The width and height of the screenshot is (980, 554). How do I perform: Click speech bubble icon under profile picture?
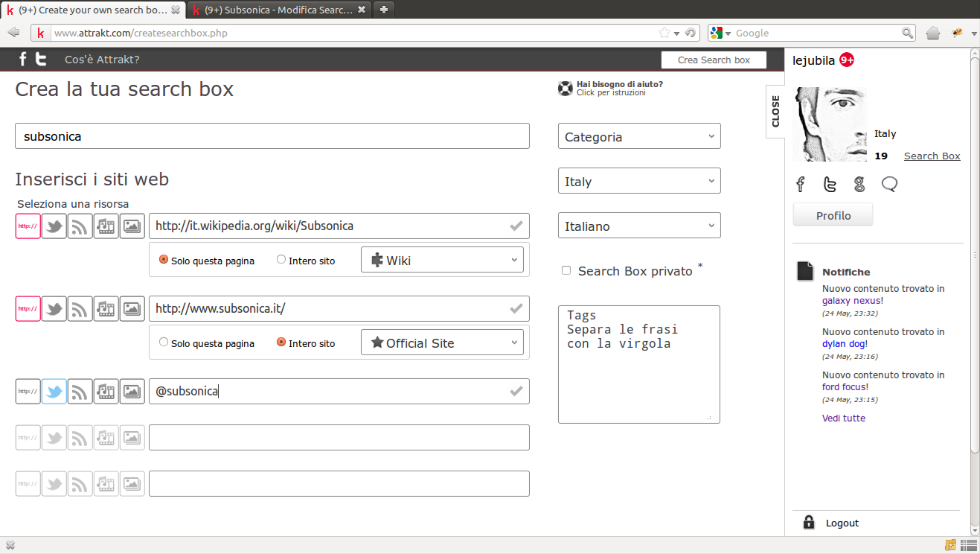[889, 184]
